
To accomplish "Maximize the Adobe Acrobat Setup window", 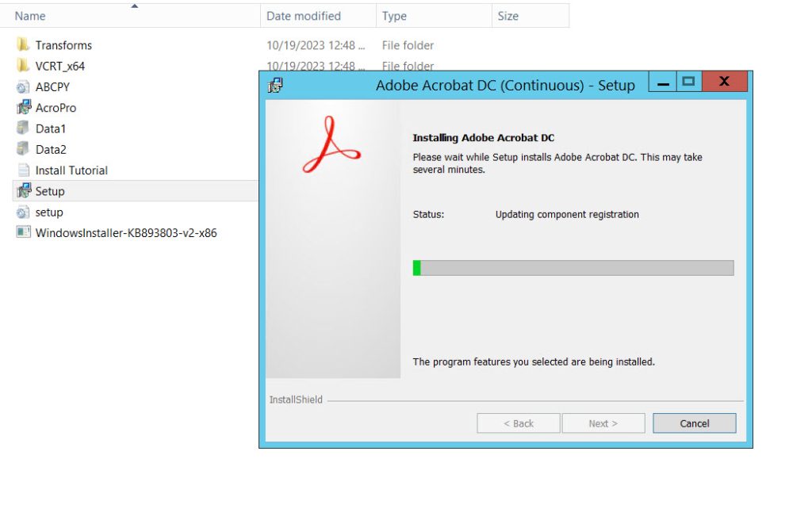I will click(688, 82).
